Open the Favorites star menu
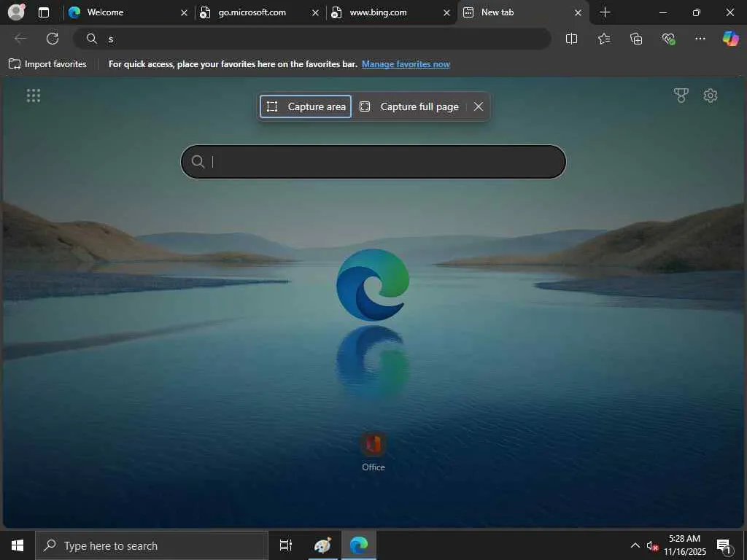This screenshot has width=747, height=560. pyautogui.click(x=603, y=39)
